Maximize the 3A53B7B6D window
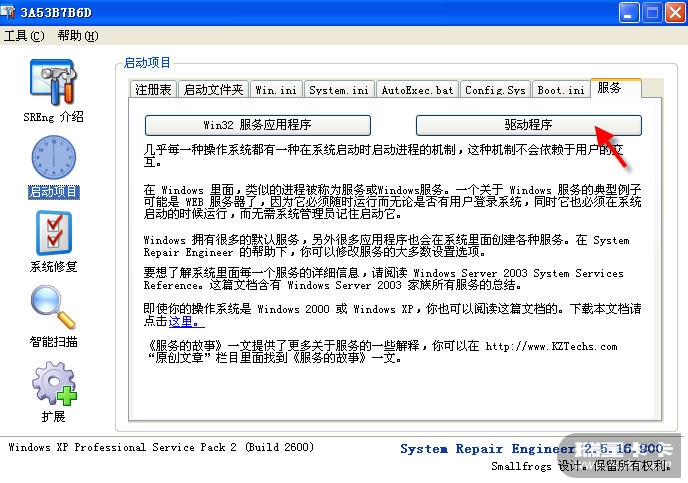The image size is (688, 483). 652,12
